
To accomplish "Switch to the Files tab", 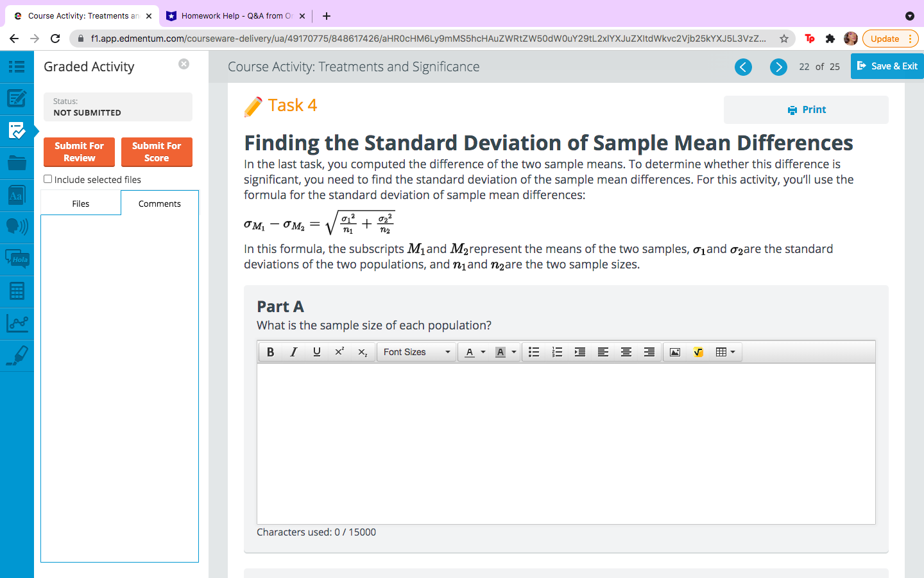I will click(81, 204).
